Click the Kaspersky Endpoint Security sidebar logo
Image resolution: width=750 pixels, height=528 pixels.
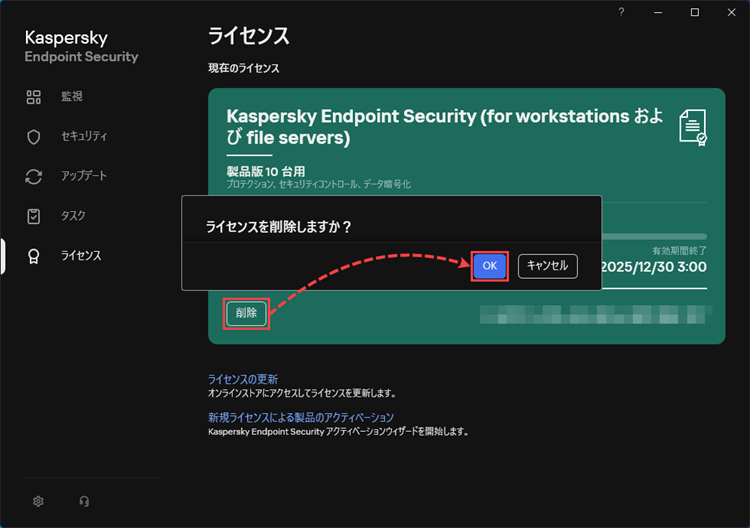click(81, 46)
